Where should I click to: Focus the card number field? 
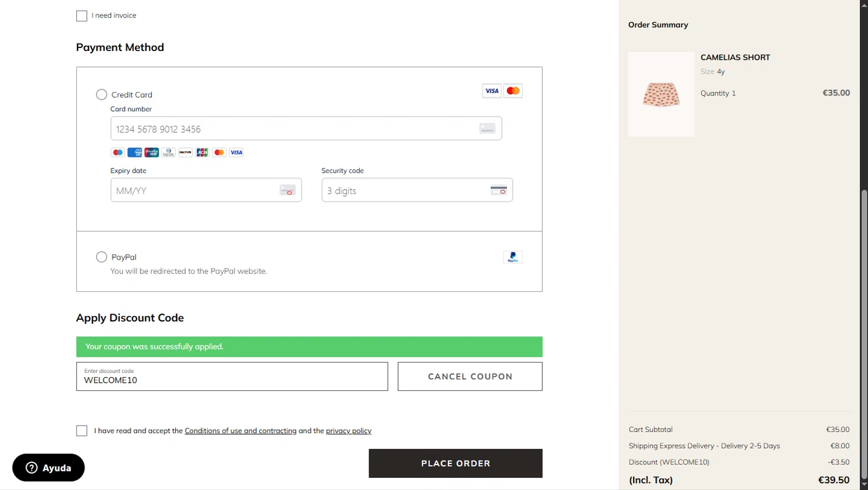click(x=306, y=129)
